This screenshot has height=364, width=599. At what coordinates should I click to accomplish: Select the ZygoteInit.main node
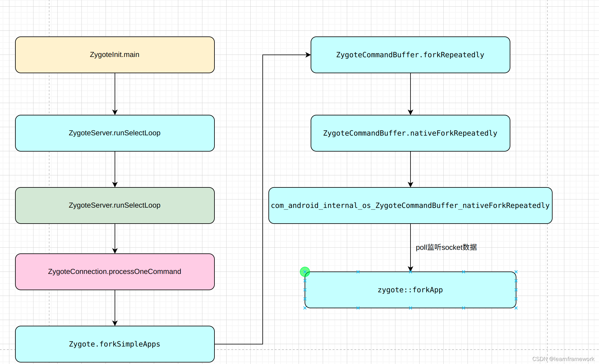click(115, 55)
